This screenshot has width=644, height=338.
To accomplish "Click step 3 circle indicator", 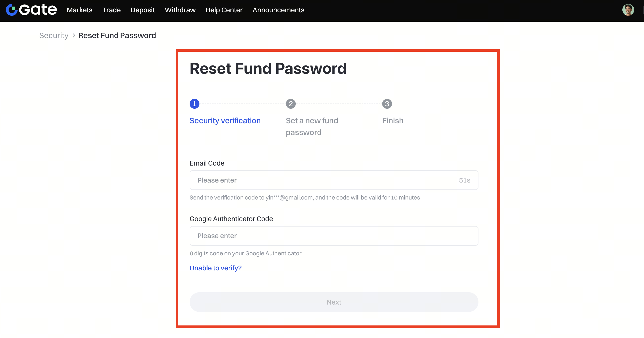I will coord(387,104).
